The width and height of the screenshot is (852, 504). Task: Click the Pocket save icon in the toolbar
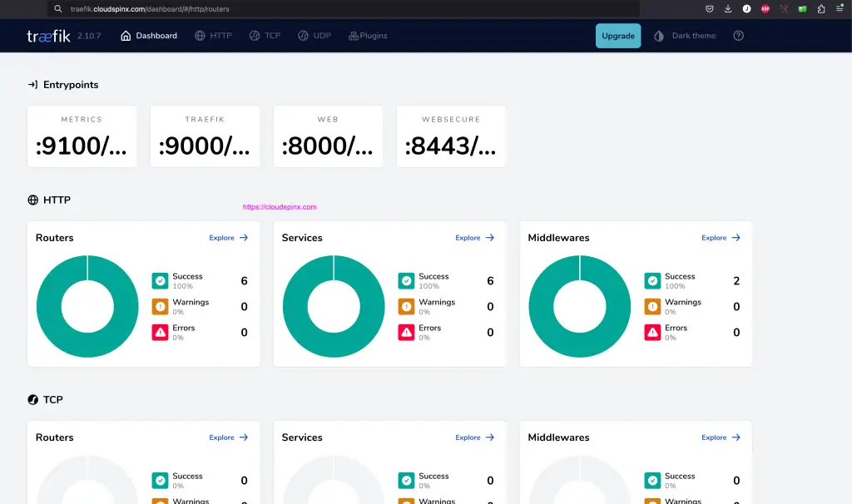coord(710,8)
